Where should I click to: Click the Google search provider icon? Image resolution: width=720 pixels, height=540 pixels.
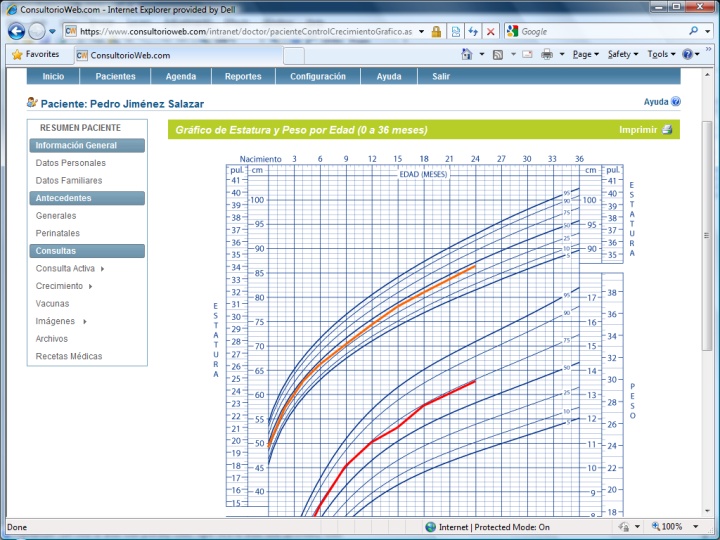pos(512,31)
